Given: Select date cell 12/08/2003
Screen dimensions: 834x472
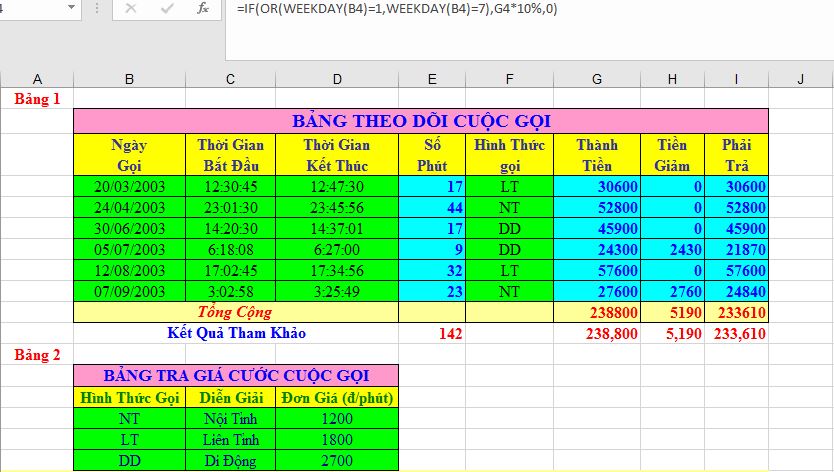Looking at the screenshot, I should [x=129, y=270].
